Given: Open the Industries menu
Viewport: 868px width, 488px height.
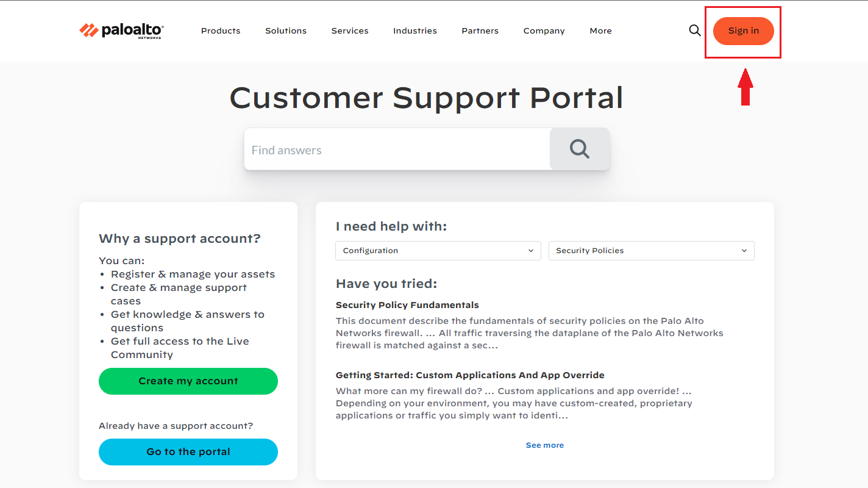Looking at the screenshot, I should point(415,30).
